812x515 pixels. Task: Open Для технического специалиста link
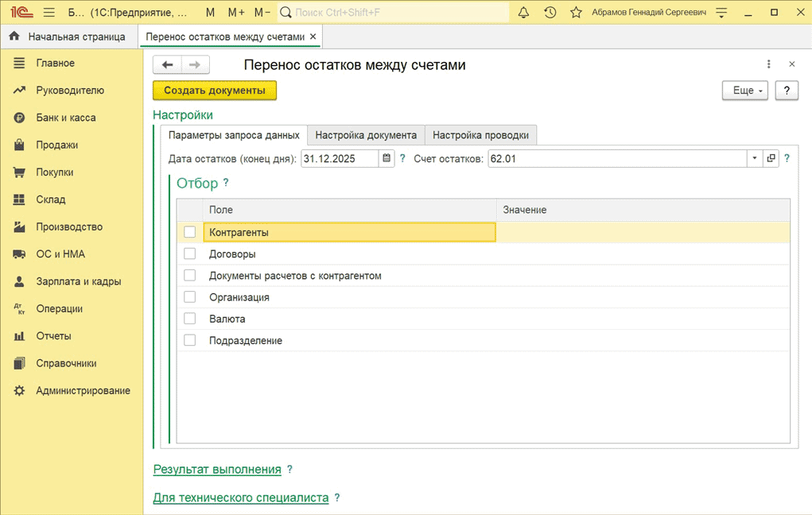point(240,498)
